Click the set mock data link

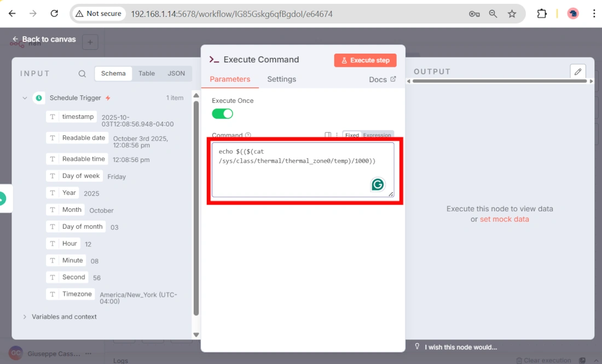click(504, 219)
